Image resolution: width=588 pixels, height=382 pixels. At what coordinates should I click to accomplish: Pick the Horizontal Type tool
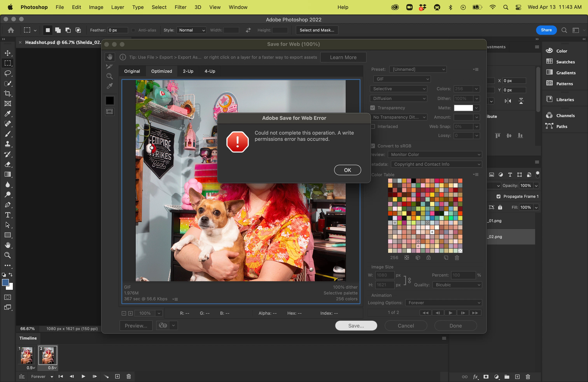(8, 215)
